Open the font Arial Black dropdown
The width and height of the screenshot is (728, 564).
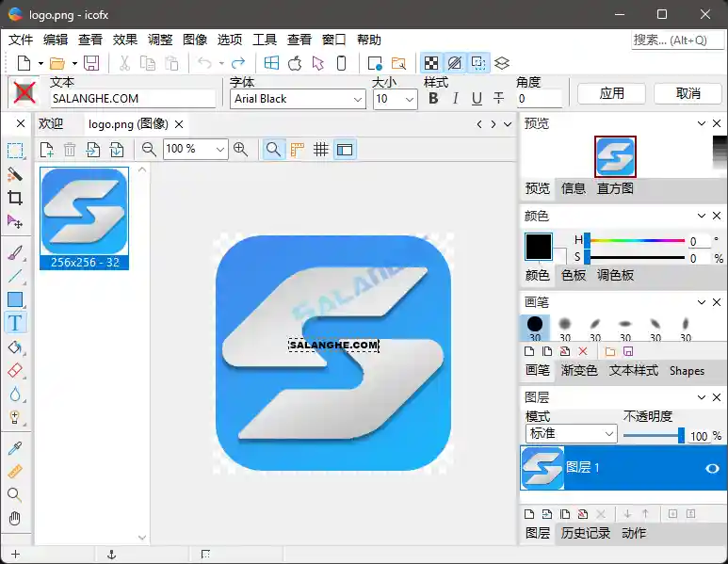pyautogui.click(x=357, y=100)
